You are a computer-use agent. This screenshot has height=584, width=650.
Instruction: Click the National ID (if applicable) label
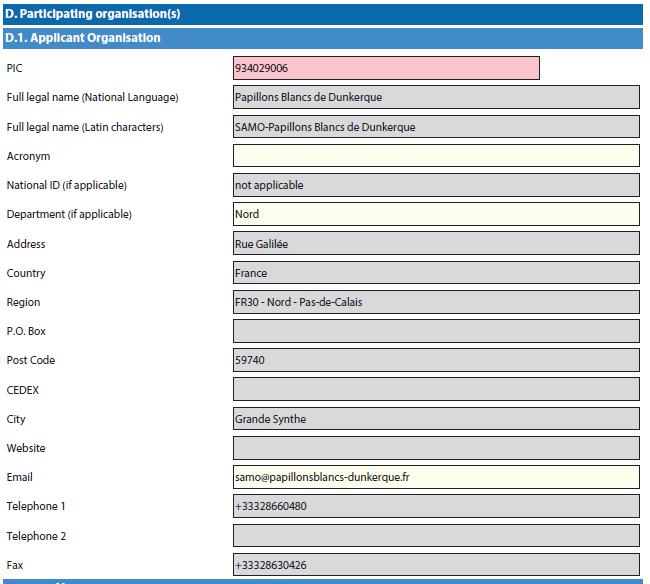click(67, 185)
